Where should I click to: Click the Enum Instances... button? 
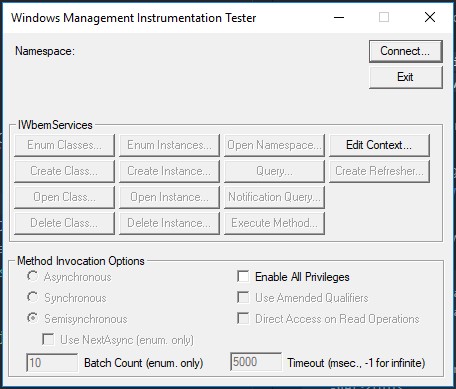pyautogui.click(x=169, y=145)
